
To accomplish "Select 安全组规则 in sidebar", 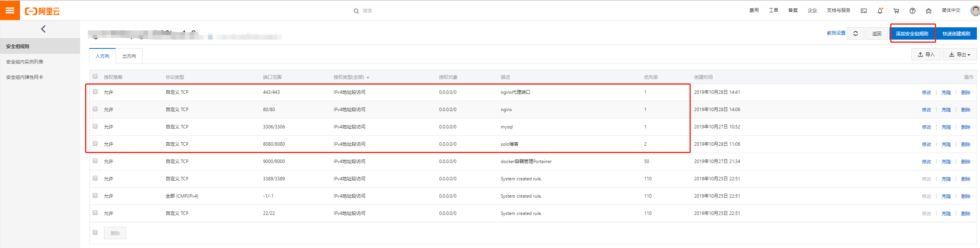I will tap(40, 46).
